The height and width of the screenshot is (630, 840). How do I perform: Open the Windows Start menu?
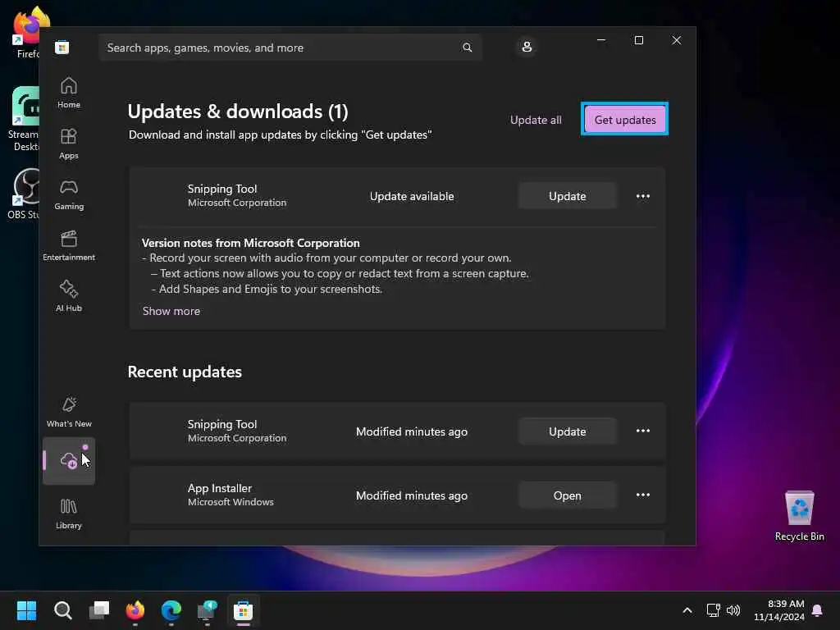(x=26, y=610)
